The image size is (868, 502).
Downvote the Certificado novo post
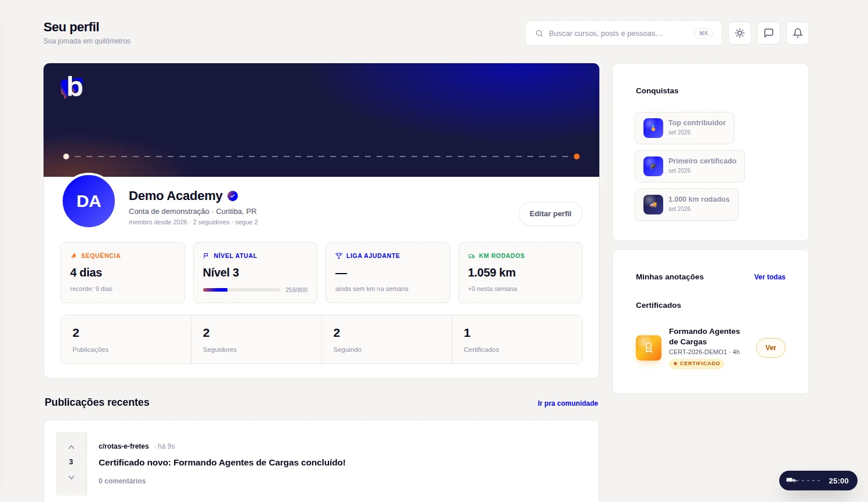pos(71,477)
